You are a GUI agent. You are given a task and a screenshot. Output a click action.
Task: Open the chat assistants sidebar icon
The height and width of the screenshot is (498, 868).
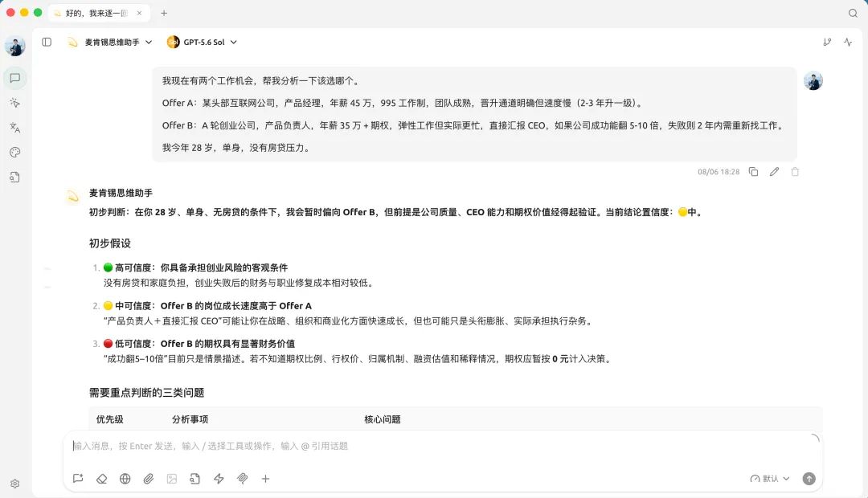tap(15, 78)
